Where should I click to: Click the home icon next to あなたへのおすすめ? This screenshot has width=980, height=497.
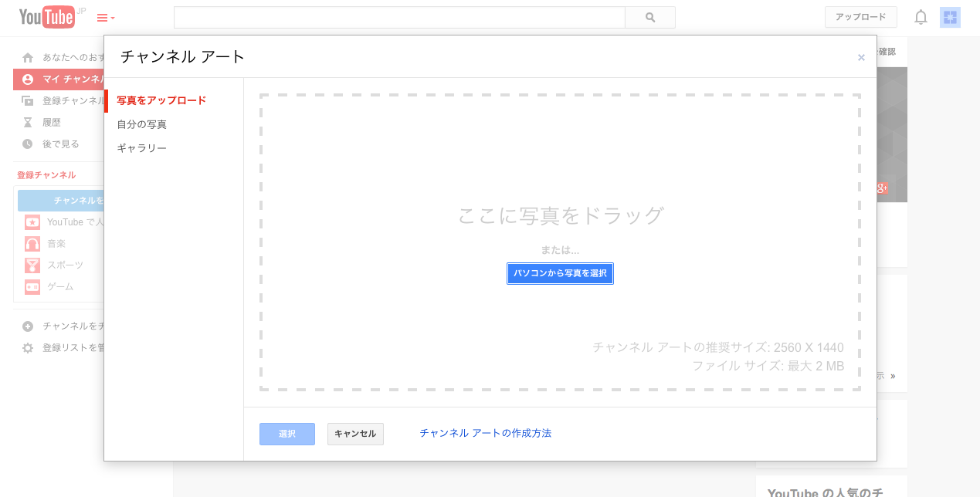28,56
